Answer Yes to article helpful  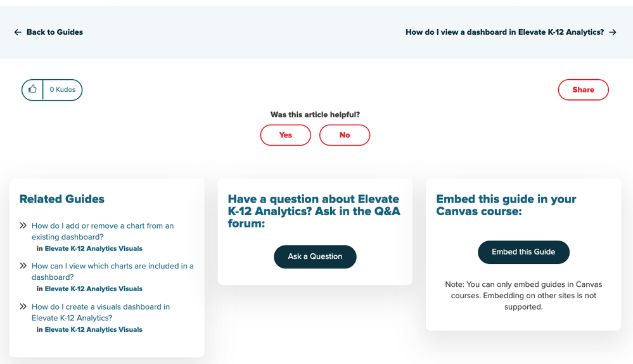(x=285, y=135)
